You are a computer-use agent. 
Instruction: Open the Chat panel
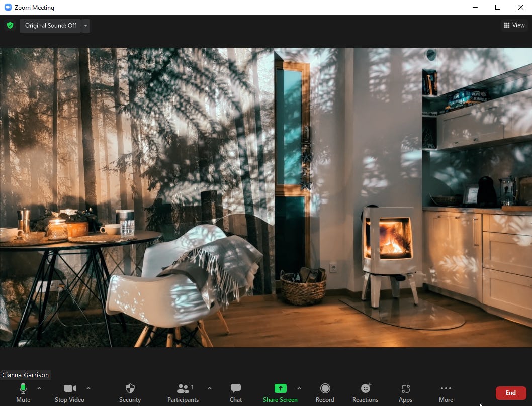click(x=235, y=389)
